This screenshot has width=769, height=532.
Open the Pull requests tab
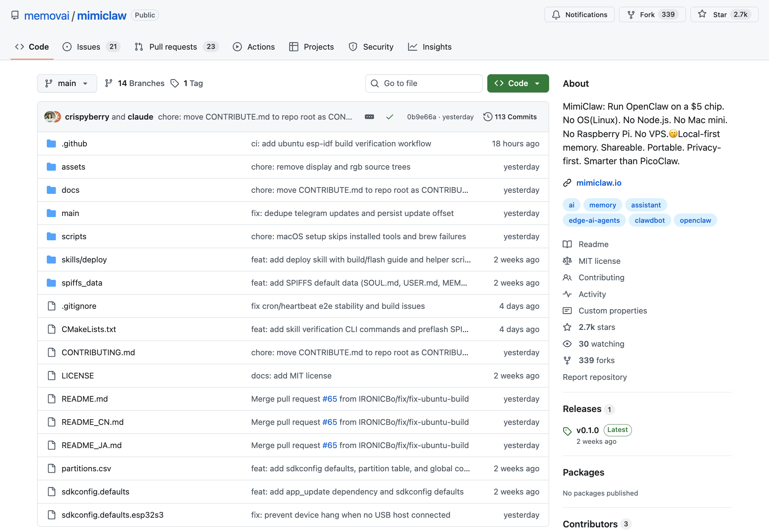[173, 47]
